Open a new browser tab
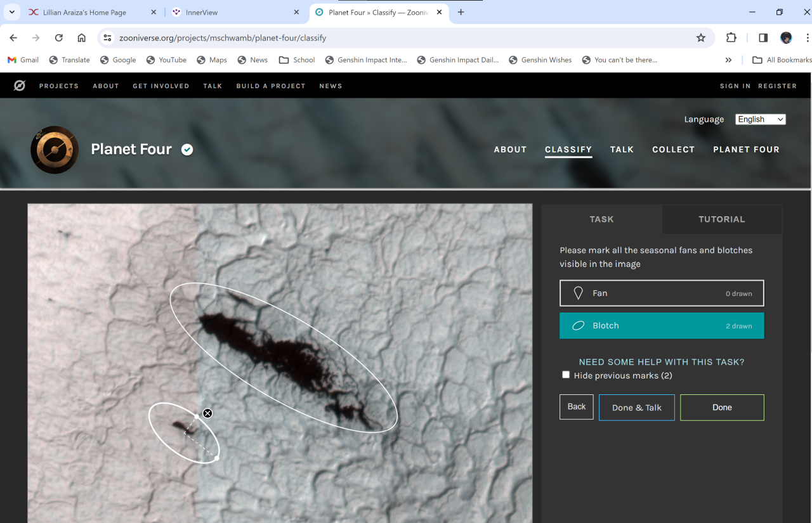The height and width of the screenshot is (523, 812). [x=461, y=12]
